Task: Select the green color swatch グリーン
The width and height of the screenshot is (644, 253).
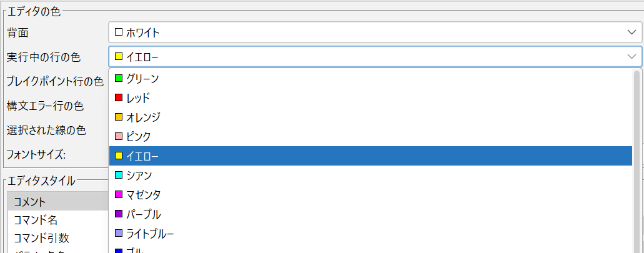Action: point(370,78)
